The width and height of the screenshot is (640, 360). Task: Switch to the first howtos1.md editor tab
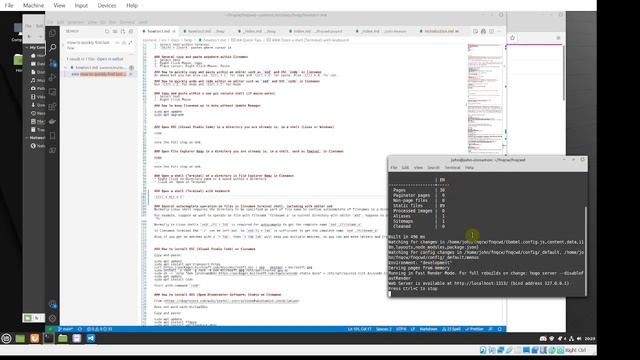pyautogui.click(x=158, y=31)
